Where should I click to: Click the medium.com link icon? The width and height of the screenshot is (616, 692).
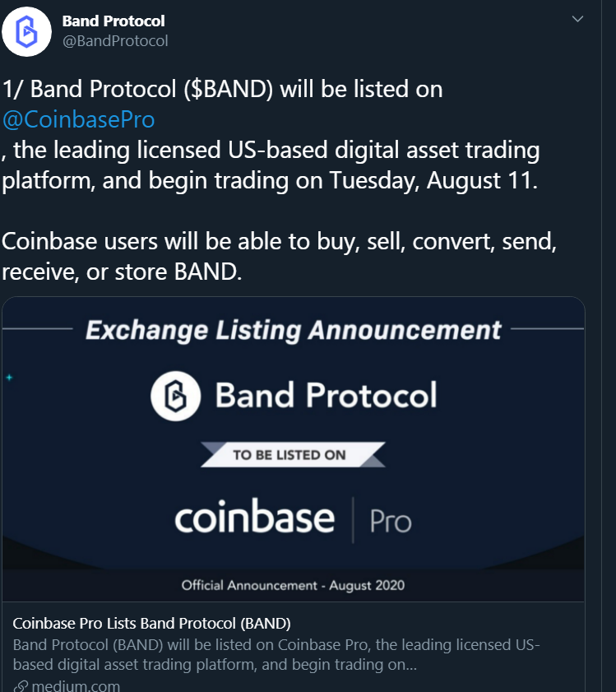coord(21,686)
